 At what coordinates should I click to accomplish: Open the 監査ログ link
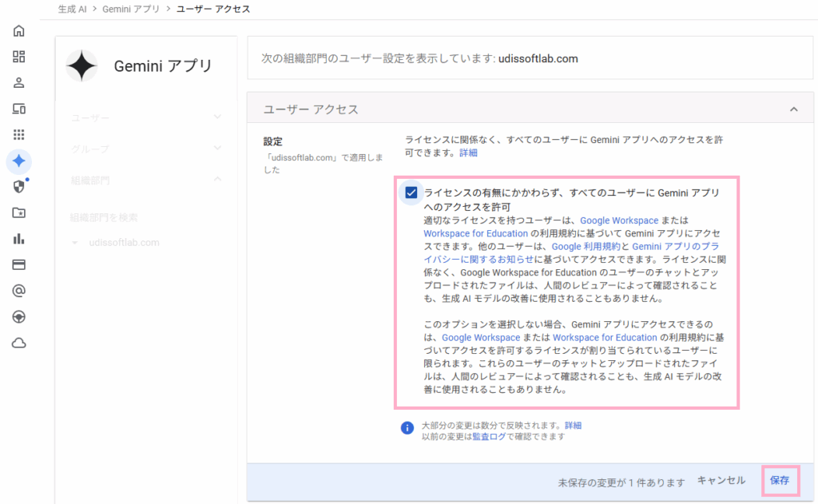pyautogui.click(x=488, y=437)
